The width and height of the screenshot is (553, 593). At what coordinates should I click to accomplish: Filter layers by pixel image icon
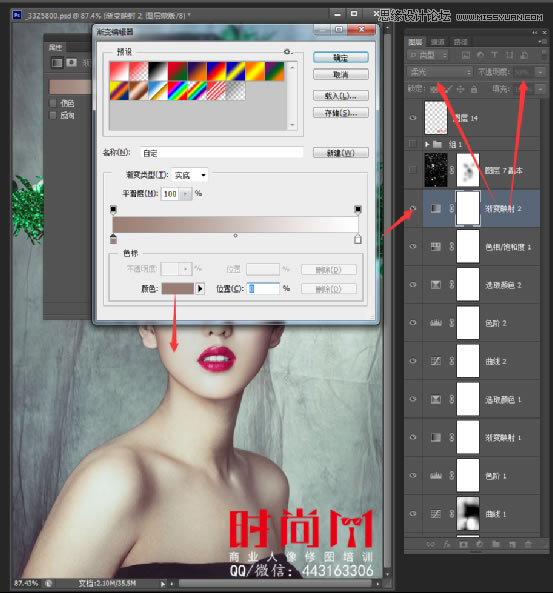(466, 55)
